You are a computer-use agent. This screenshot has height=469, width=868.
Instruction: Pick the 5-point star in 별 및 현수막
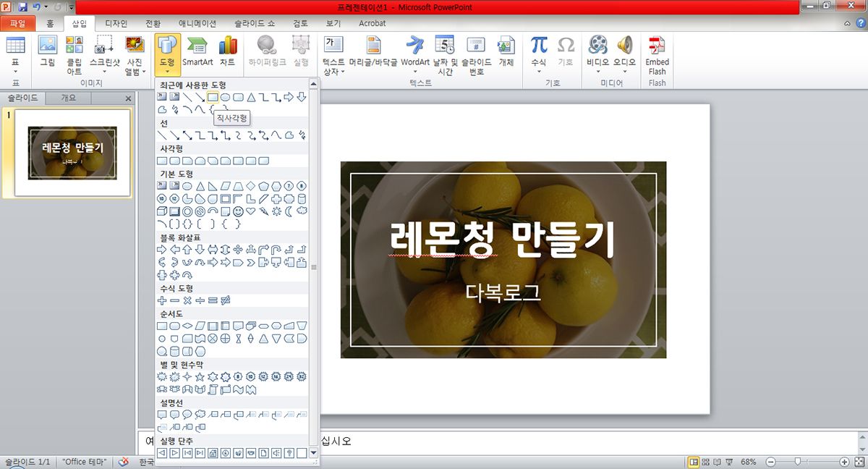click(200, 377)
